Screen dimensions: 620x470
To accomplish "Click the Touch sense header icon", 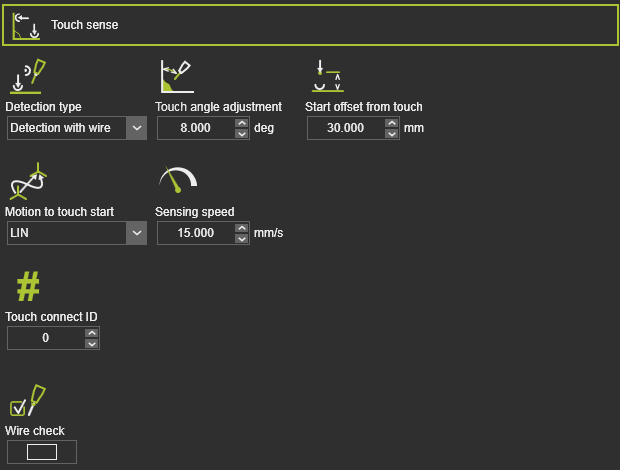I will click(26, 25).
